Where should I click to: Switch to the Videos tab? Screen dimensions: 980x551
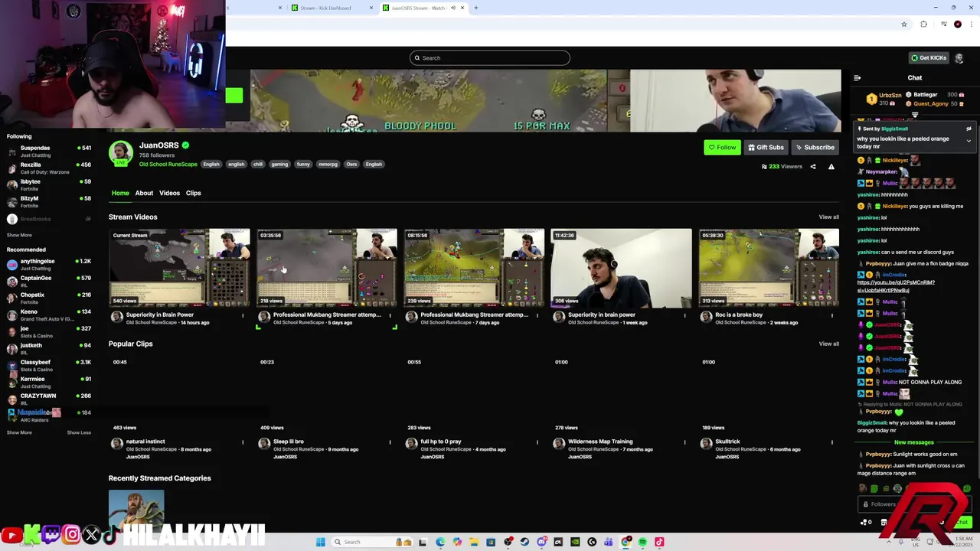tap(169, 193)
